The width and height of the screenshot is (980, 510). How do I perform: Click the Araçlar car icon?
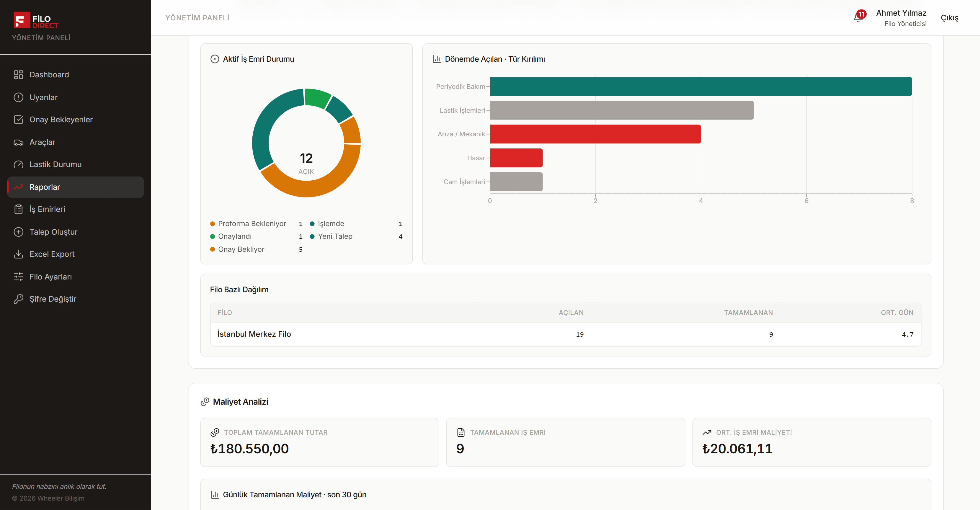18,142
